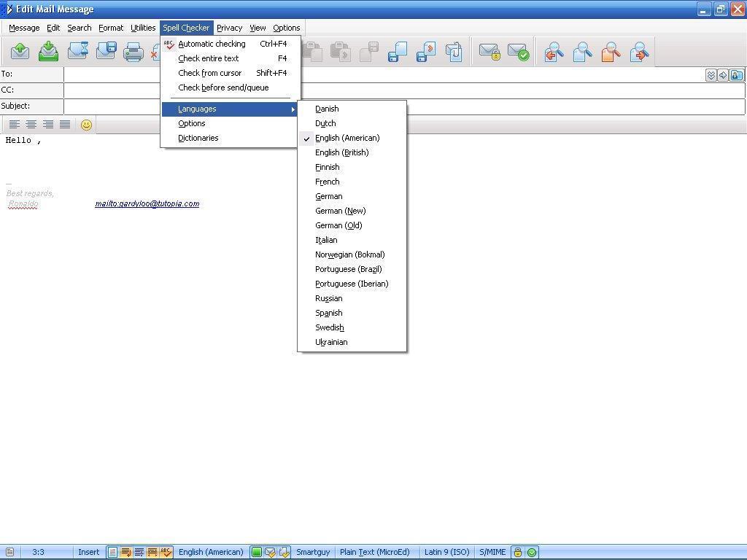Click the mailto:gardyloo@tutopia.com link
This screenshot has height=560, width=747.
point(147,203)
